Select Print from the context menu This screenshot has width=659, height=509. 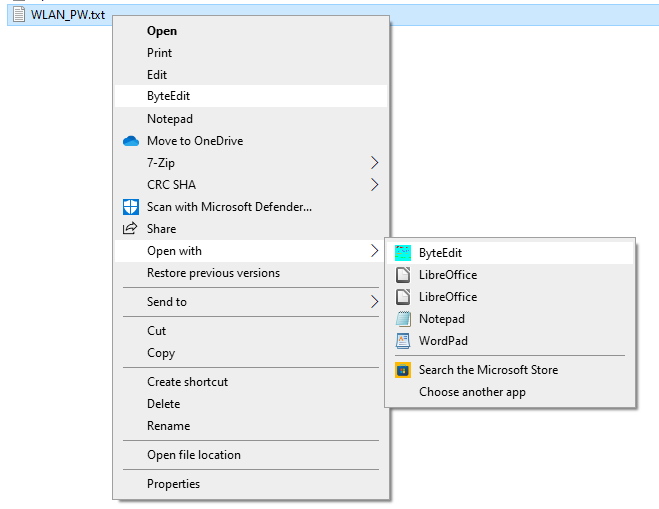click(251, 53)
